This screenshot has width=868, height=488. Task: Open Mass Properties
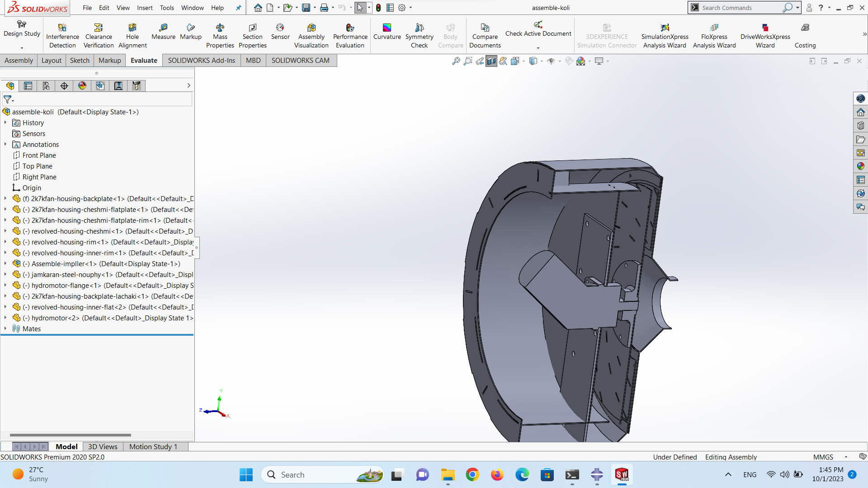tap(220, 36)
